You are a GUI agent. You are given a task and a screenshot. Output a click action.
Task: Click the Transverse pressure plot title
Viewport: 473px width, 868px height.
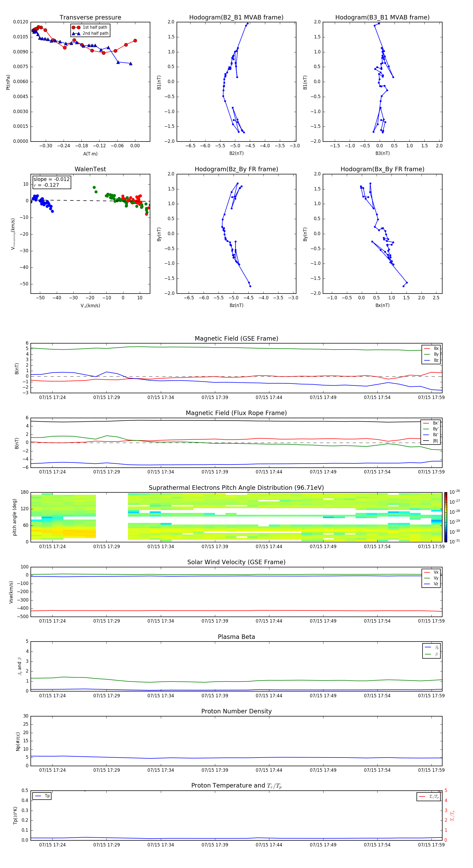pyautogui.click(x=90, y=18)
